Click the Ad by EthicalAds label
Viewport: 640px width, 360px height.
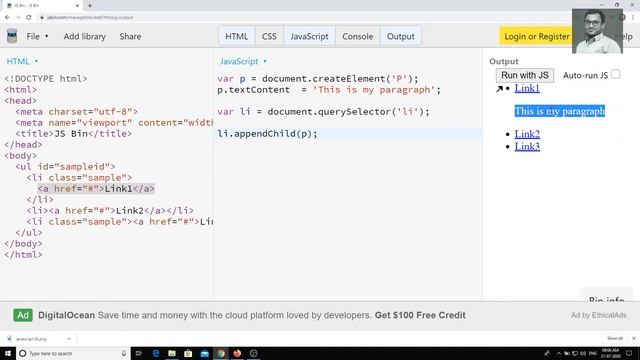[598, 315]
